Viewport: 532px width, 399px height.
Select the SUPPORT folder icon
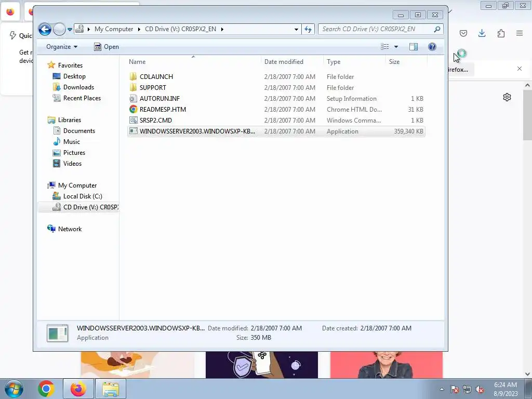[134, 87]
